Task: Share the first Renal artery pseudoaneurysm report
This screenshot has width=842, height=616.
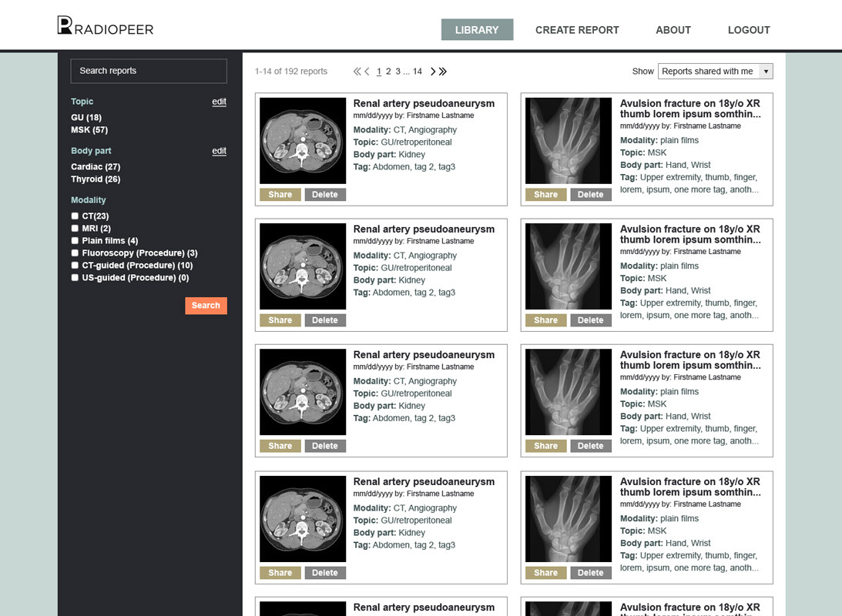Action: tap(280, 194)
